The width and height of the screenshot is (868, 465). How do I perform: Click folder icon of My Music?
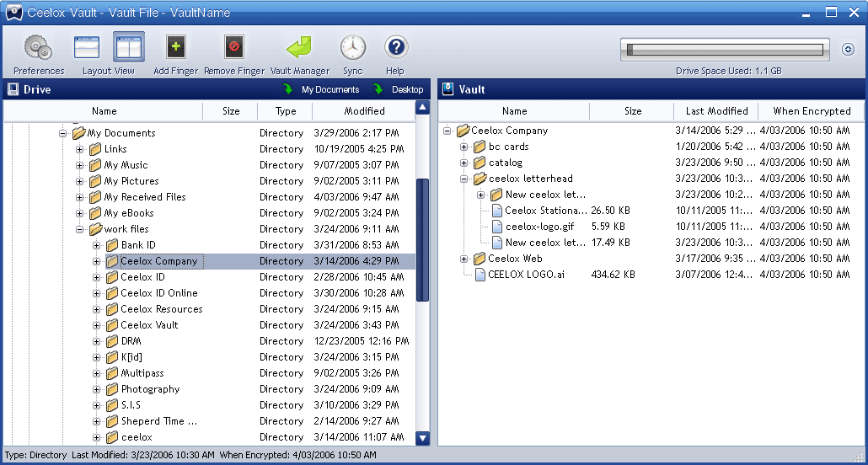[95, 165]
